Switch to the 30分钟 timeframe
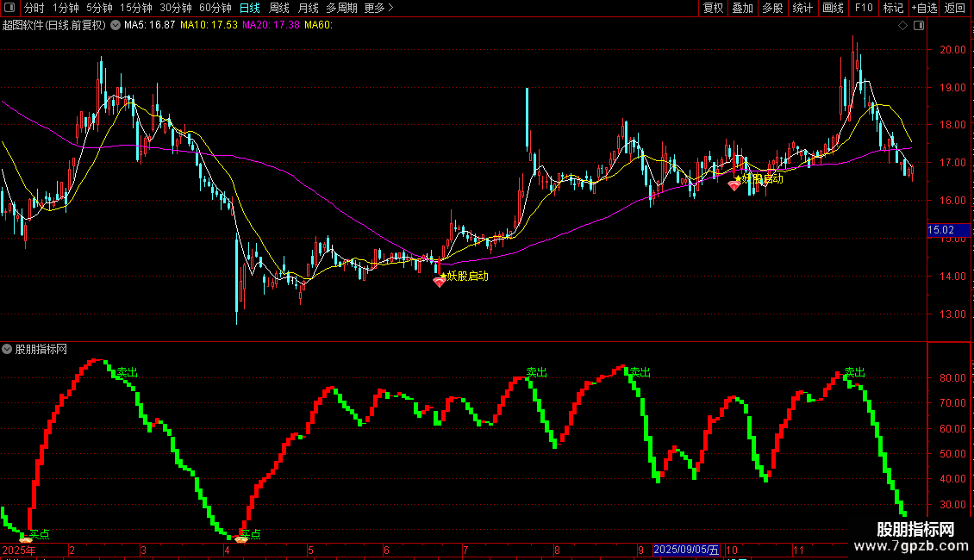This screenshot has height=560, width=974. point(176,8)
